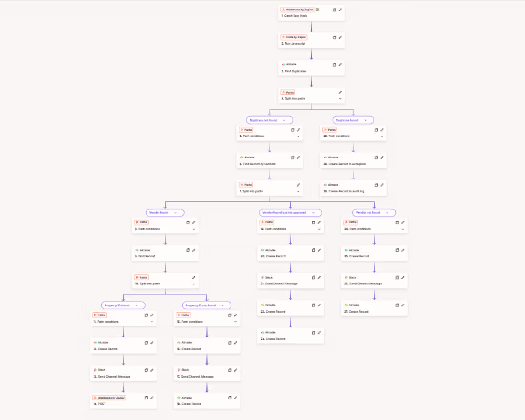The width and height of the screenshot is (525, 420).
Task: Edit step 14 POST pencil icon
Action: point(152,398)
